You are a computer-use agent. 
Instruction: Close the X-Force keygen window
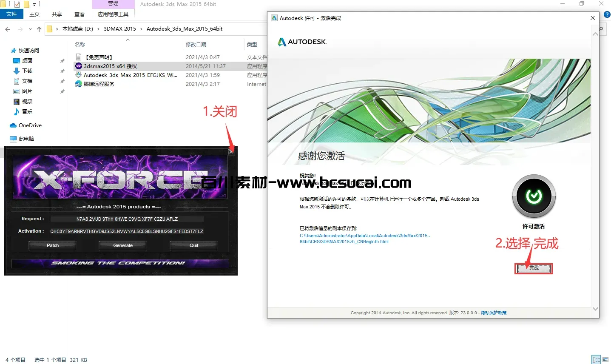pyautogui.click(x=231, y=151)
